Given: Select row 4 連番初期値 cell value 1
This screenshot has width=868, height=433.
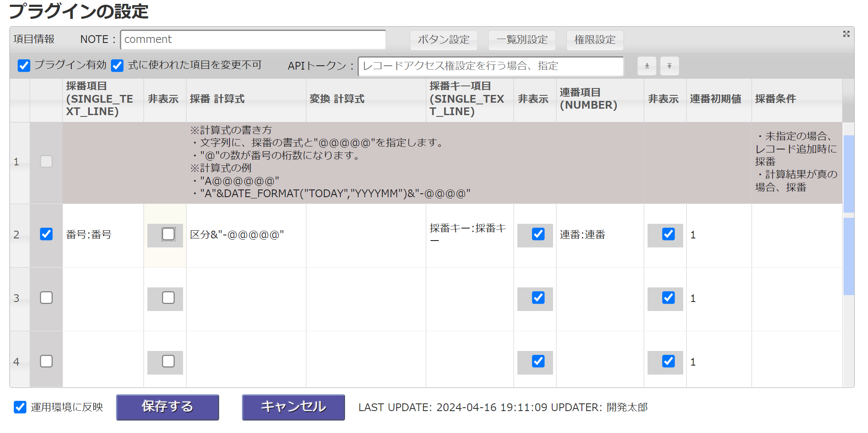Looking at the screenshot, I should 719,359.
